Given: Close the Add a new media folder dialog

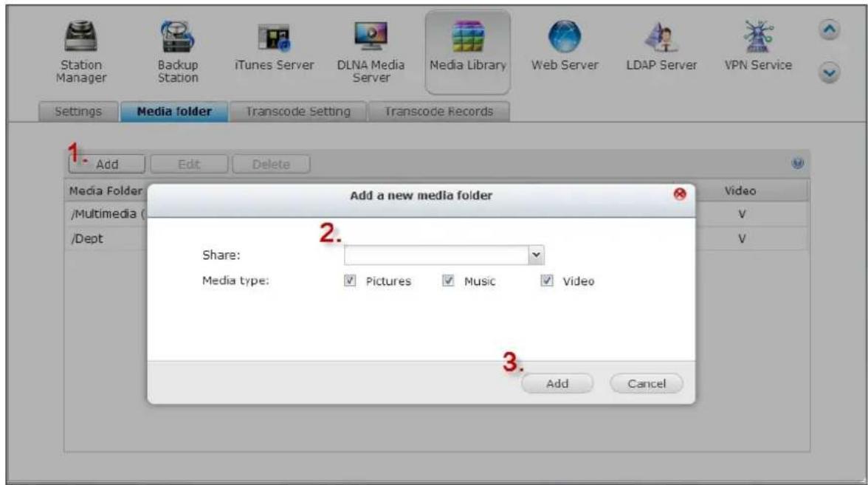Looking at the screenshot, I should click(680, 193).
